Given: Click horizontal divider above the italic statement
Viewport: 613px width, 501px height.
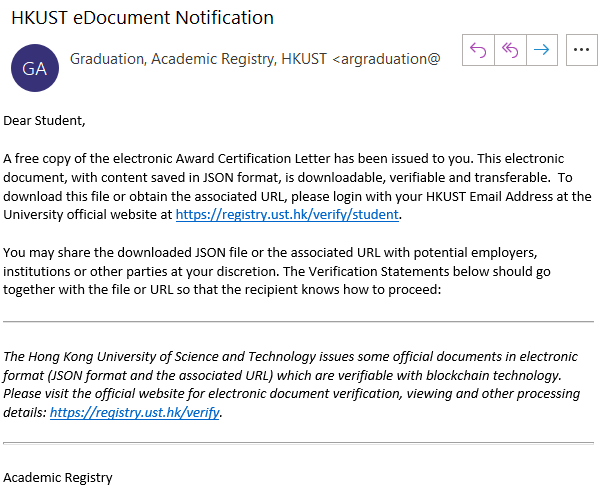Looking at the screenshot, I should click(x=299, y=322).
